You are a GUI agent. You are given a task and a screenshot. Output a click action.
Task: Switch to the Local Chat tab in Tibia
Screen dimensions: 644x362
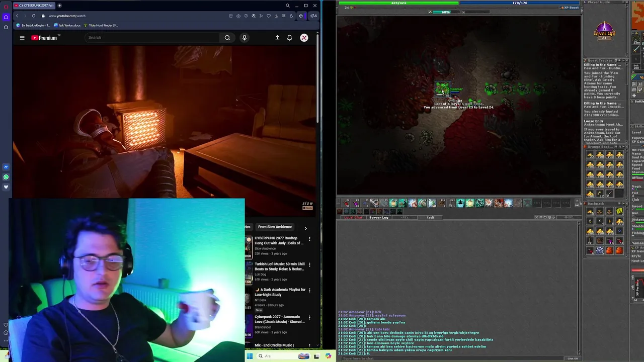tap(353, 218)
